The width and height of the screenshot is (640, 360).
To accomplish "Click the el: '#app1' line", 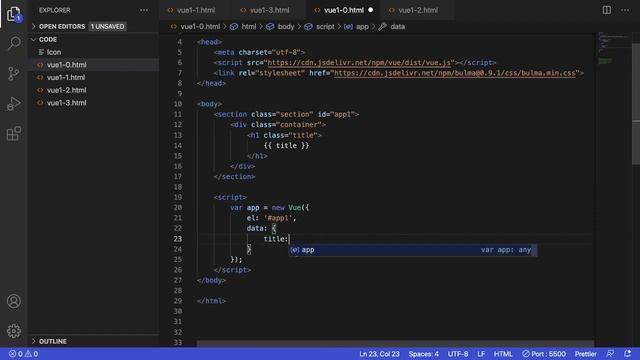I will pos(271,218).
